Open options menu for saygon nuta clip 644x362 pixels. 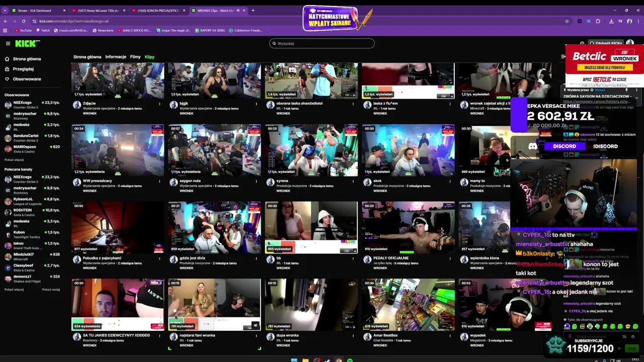(x=256, y=182)
